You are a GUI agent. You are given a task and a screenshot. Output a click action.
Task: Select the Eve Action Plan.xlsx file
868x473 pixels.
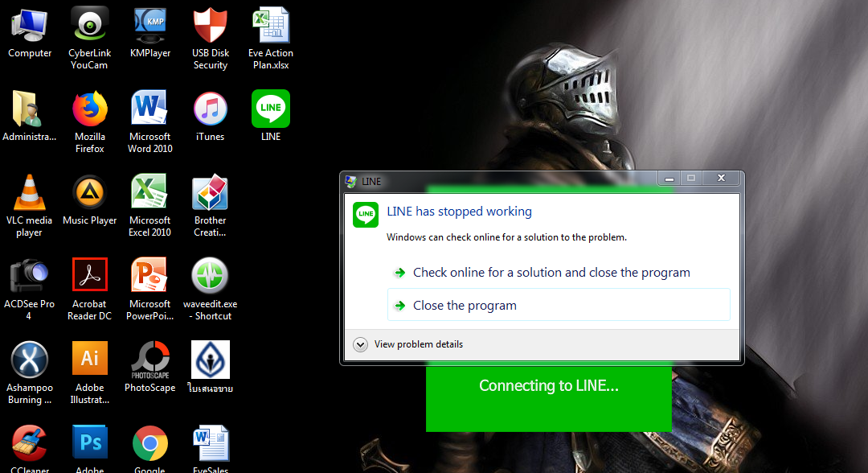[271, 25]
